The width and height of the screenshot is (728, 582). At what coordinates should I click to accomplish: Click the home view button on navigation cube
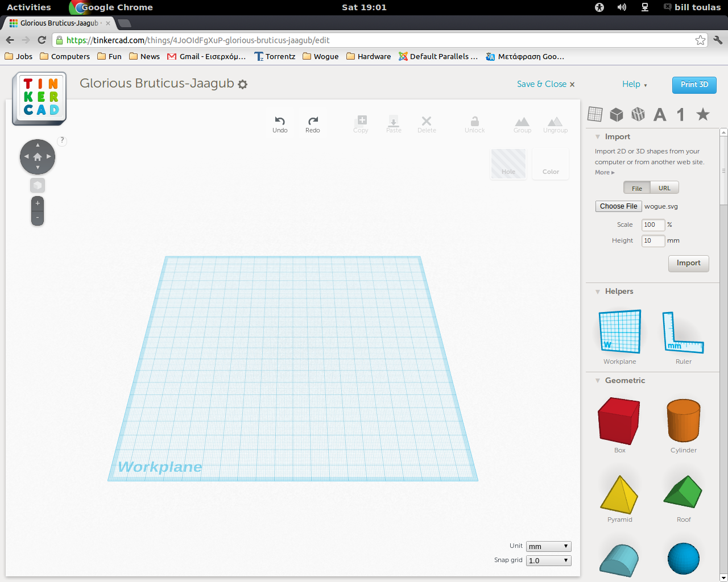(38, 157)
